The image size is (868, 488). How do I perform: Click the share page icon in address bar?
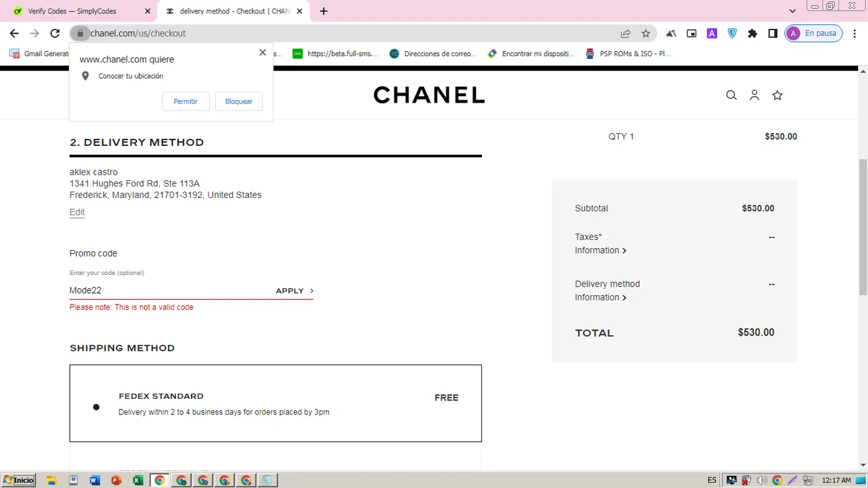(626, 34)
